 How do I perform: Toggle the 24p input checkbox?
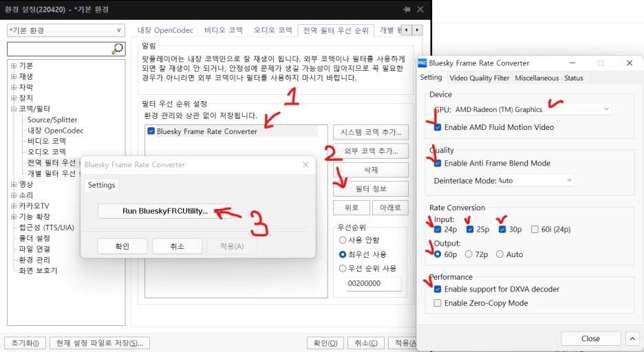438,230
